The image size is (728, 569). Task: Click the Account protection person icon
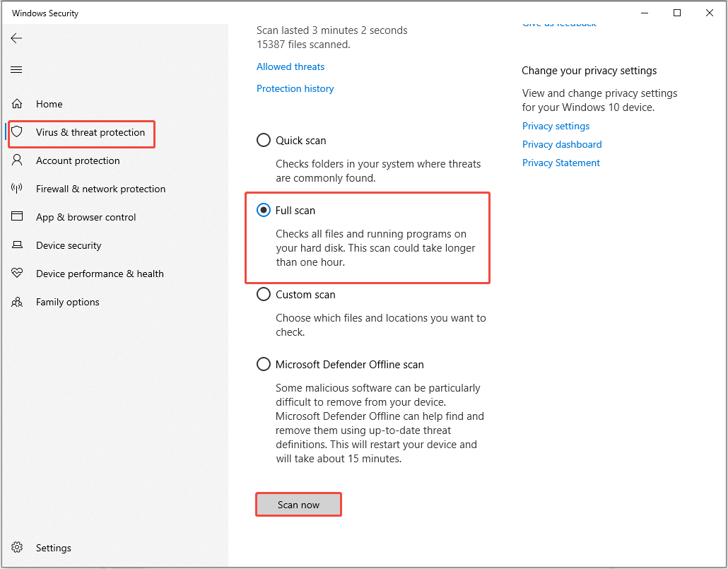click(17, 160)
